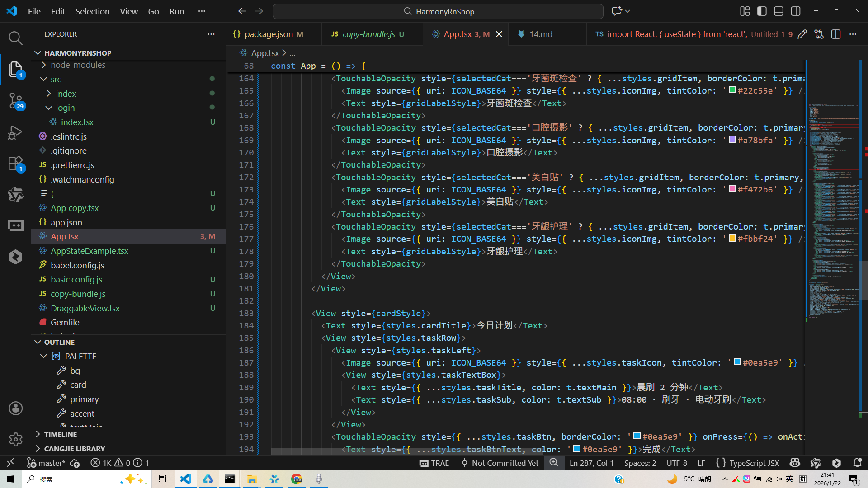This screenshot has width=868, height=488.
Task: Open the Selection menu
Action: tap(92, 11)
